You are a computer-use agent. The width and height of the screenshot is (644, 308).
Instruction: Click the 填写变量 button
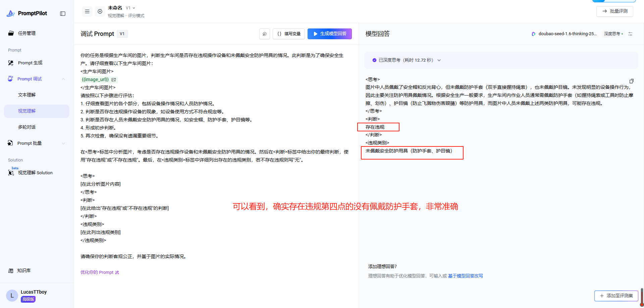tap(289, 34)
